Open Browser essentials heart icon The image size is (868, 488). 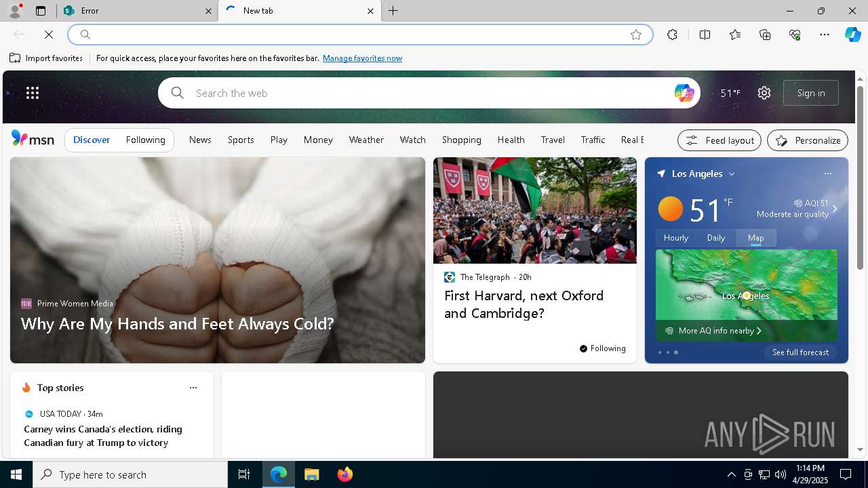coord(795,35)
